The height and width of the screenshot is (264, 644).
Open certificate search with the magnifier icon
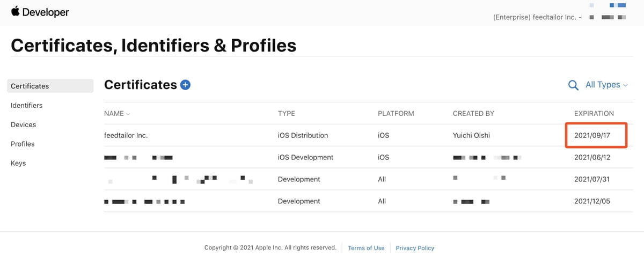tap(573, 85)
